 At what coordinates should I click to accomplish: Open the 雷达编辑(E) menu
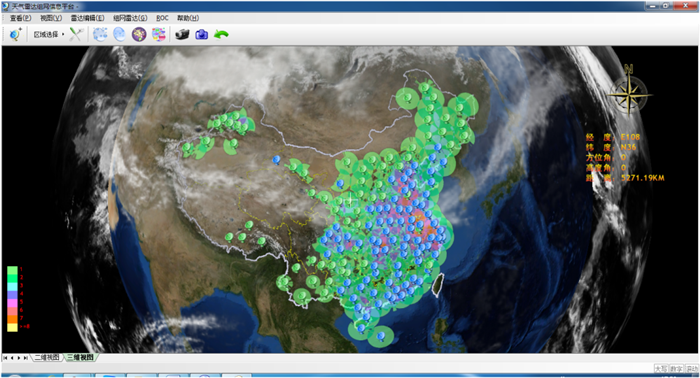[88, 18]
